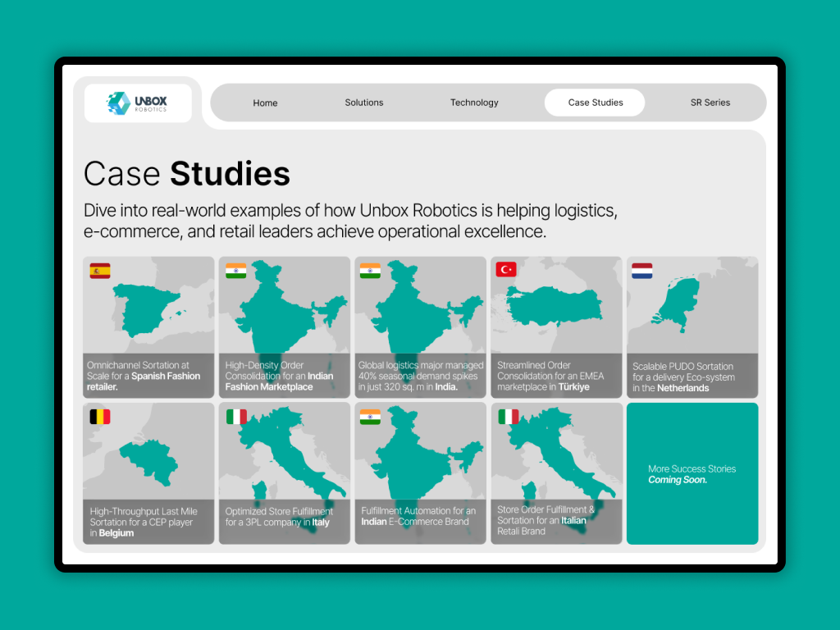The width and height of the screenshot is (840, 630).
Task: Click Italy flag on 3PL company card
Action: point(236,417)
